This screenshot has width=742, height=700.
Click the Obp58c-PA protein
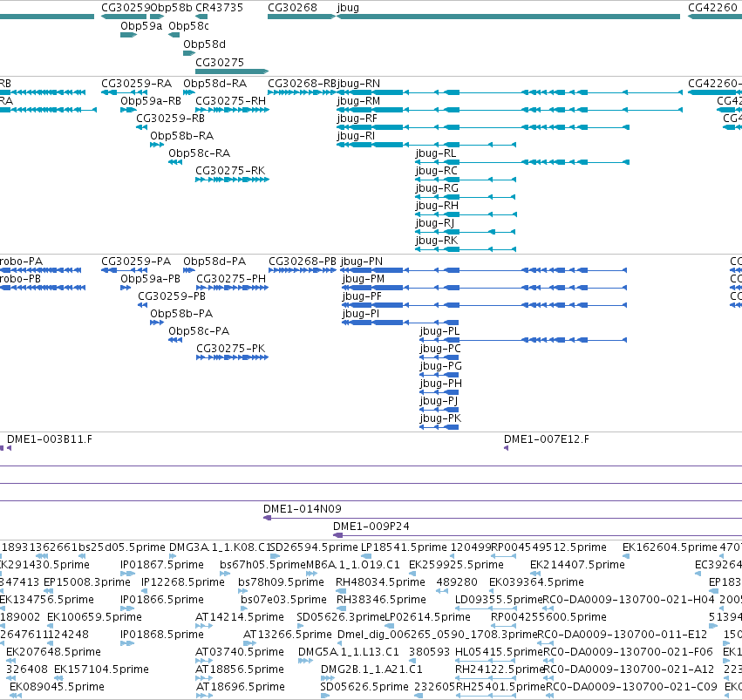tap(175, 340)
